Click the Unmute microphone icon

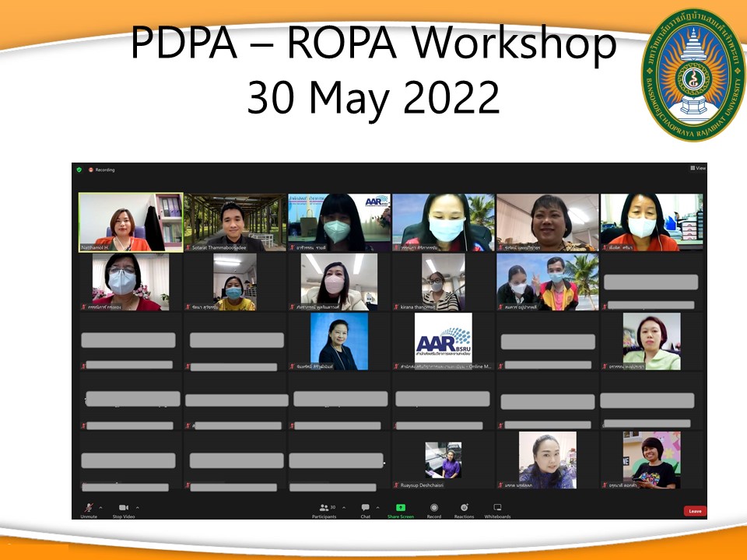click(x=89, y=507)
